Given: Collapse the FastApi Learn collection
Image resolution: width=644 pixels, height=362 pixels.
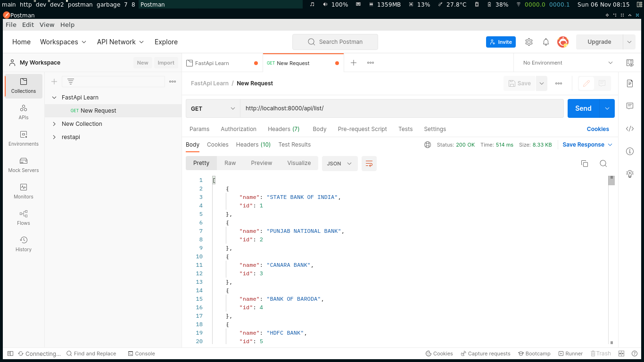Looking at the screenshot, I should point(54,98).
